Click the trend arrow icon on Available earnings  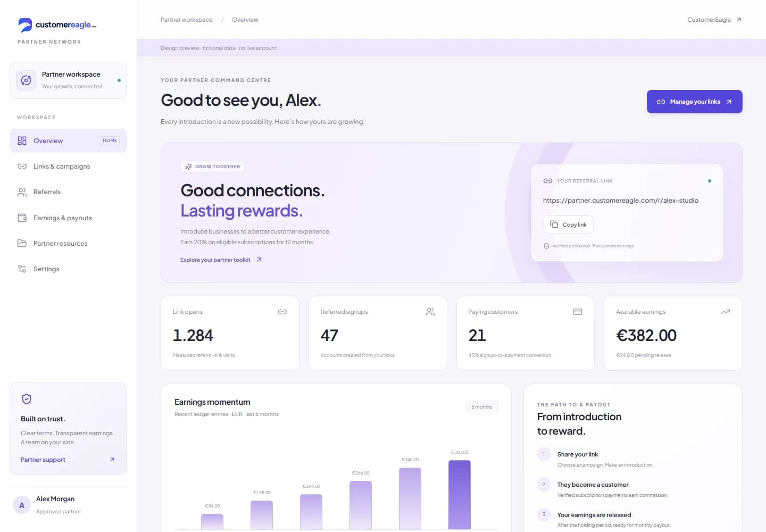click(x=726, y=312)
